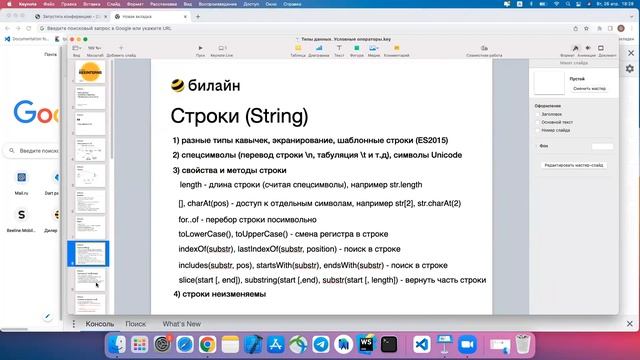Open System Preferences from the Dock
Image resolution: width=640 pixels, height=360 pixels.
(162, 344)
